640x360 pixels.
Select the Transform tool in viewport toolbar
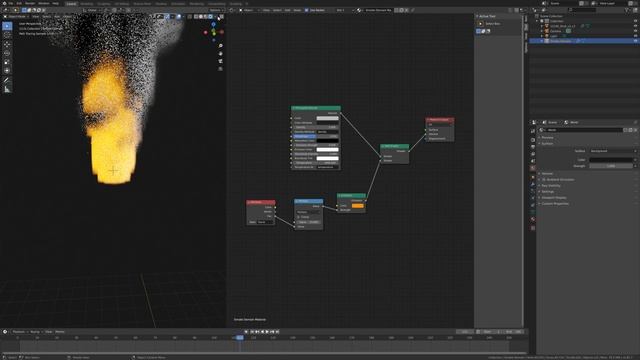click(7, 71)
